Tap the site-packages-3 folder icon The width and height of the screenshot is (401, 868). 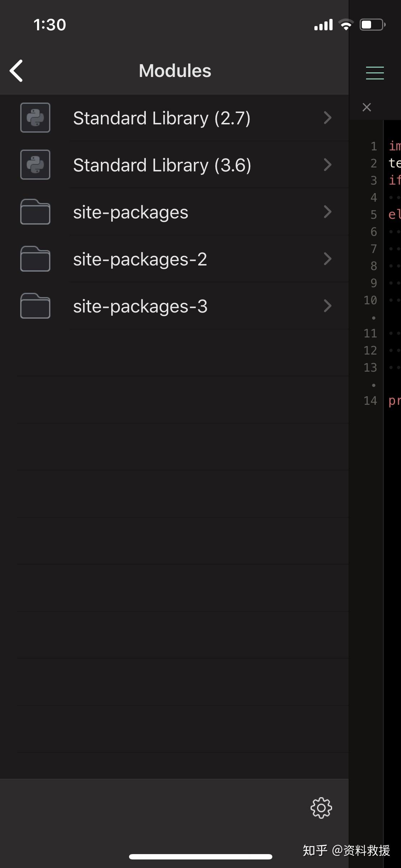(x=35, y=306)
